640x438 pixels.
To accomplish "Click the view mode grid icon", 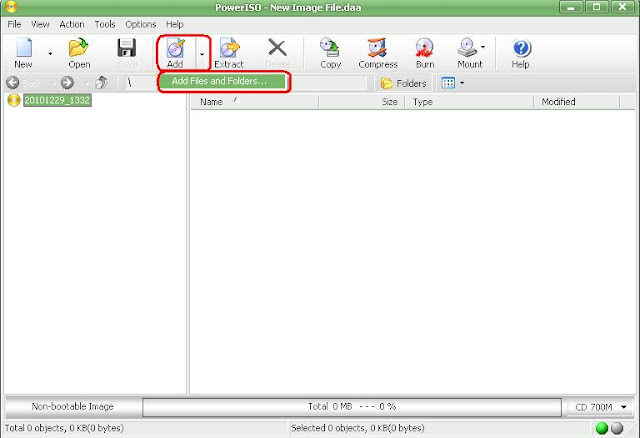I will coord(448,83).
